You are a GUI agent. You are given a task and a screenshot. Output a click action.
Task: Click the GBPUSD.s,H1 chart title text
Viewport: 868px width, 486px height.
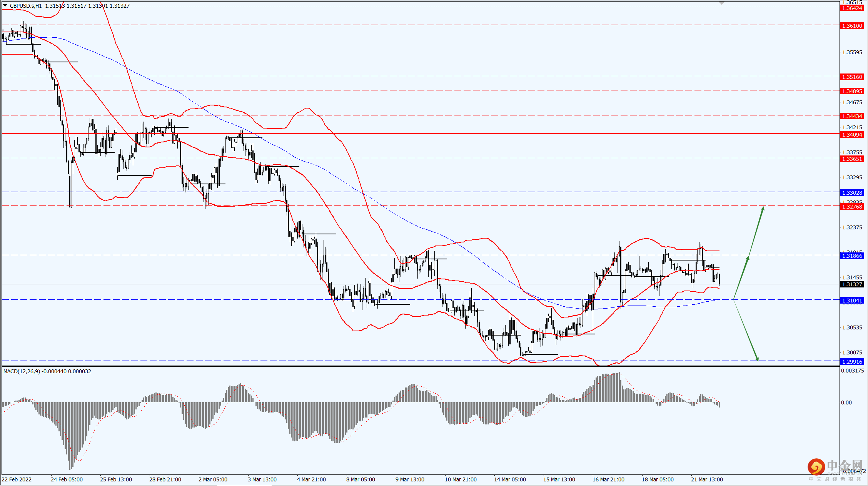tap(26, 6)
